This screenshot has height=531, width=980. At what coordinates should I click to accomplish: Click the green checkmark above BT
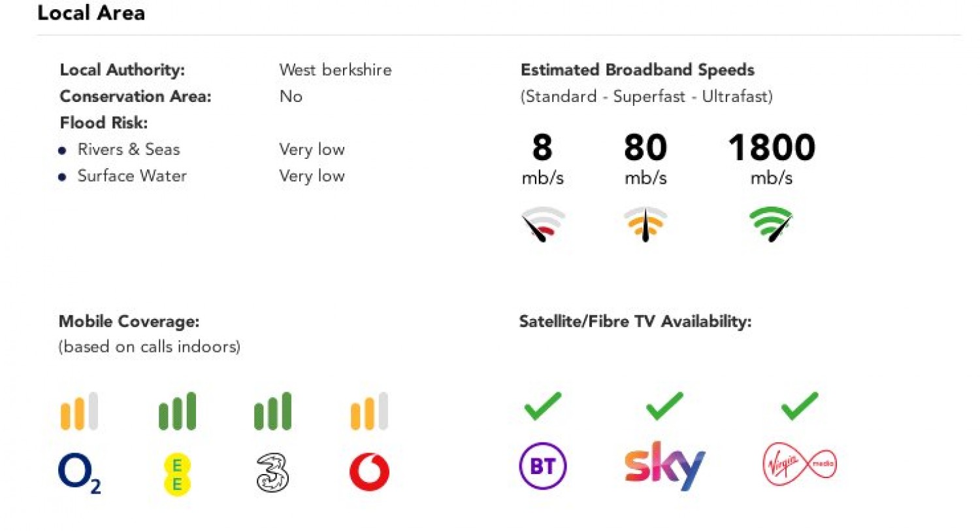point(542,405)
